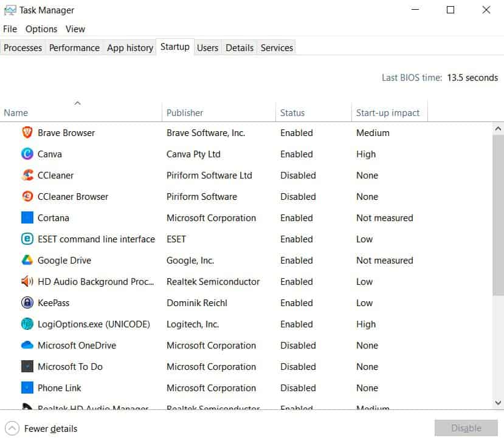504x444 pixels.
Task: Select the CCleaner Browser entry name
Action: pos(73,196)
